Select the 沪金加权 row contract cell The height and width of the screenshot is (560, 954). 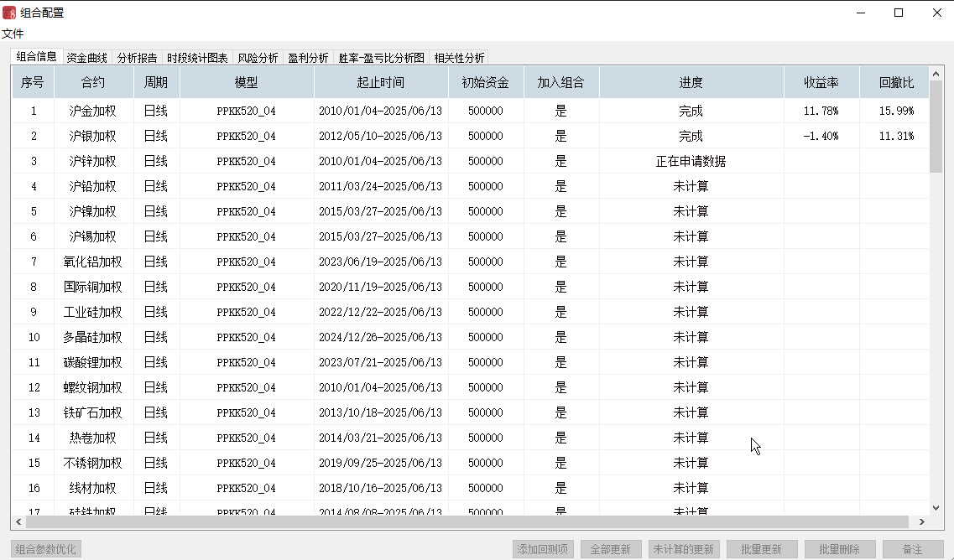[x=93, y=111]
